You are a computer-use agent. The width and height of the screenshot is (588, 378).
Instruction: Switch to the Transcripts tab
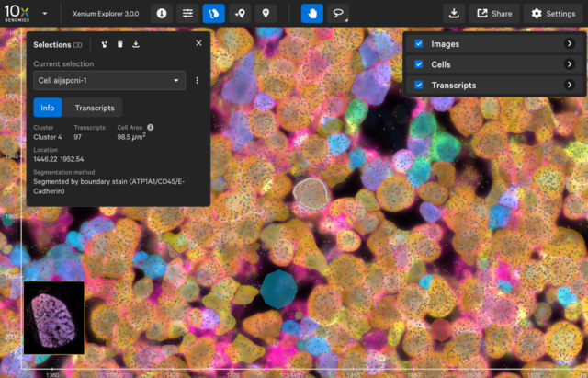coord(94,108)
